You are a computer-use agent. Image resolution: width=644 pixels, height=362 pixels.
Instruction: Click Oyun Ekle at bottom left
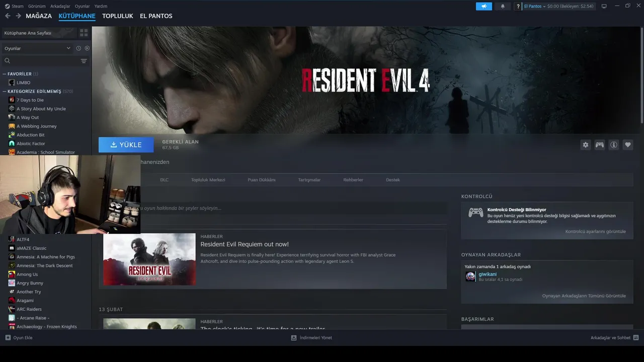pos(19,338)
